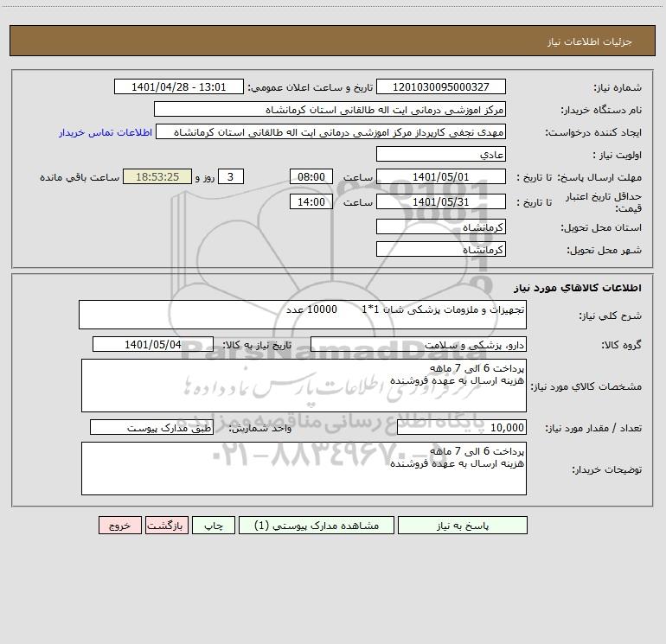Click the request creator field مهدی نجفی
The height and width of the screenshot is (644, 666).
pos(331,131)
